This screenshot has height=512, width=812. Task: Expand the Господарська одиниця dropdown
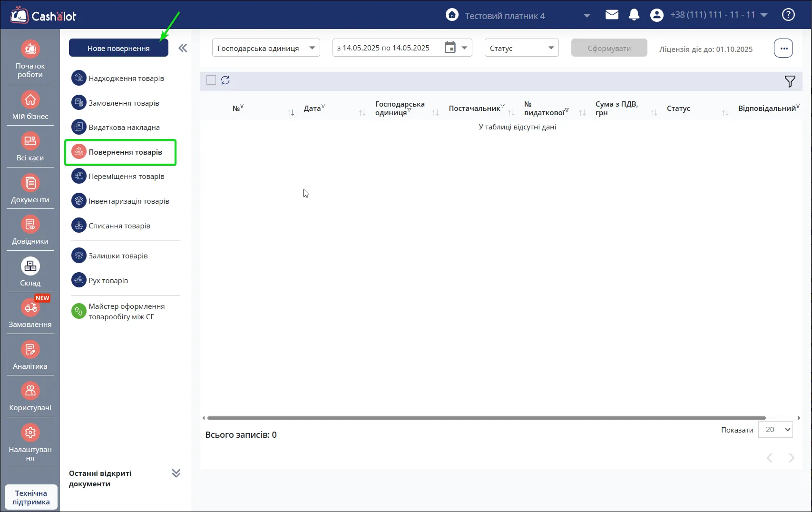coord(266,48)
